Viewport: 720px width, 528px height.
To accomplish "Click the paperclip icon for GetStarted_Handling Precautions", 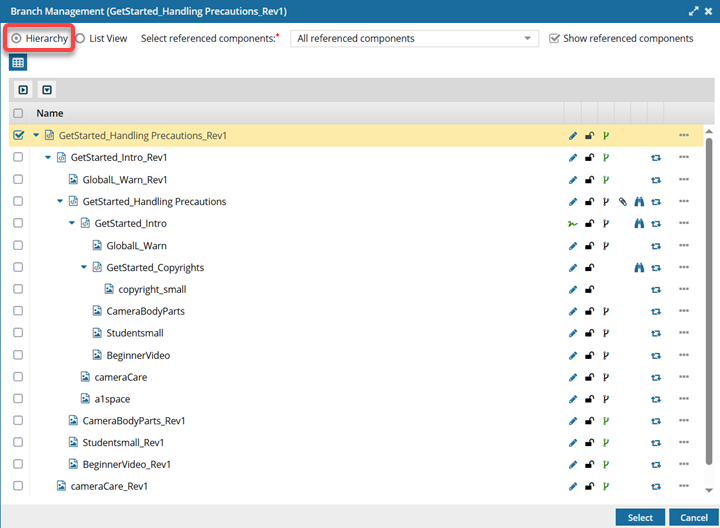I will tap(622, 202).
